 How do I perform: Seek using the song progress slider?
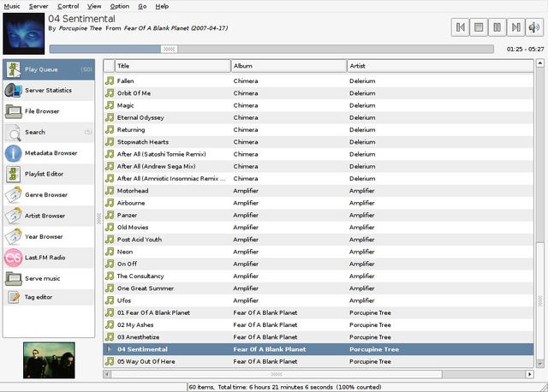pos(271,49)
